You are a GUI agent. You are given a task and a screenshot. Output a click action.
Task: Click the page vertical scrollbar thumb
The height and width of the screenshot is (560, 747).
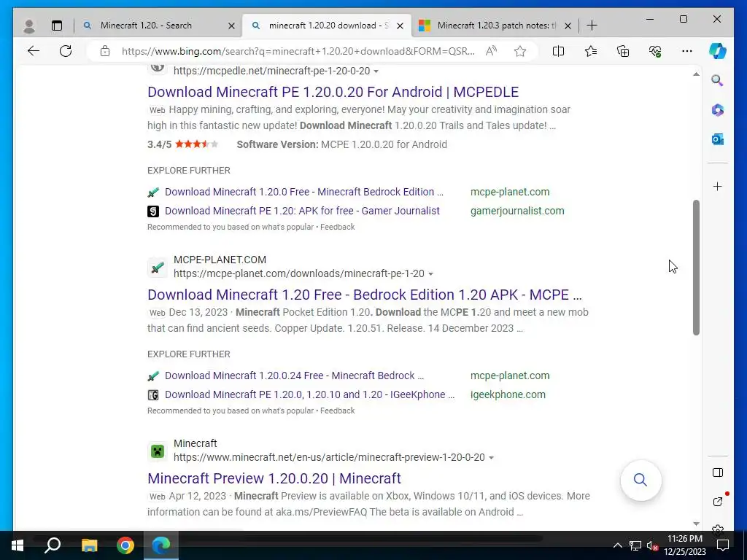(x=696, y=268)
